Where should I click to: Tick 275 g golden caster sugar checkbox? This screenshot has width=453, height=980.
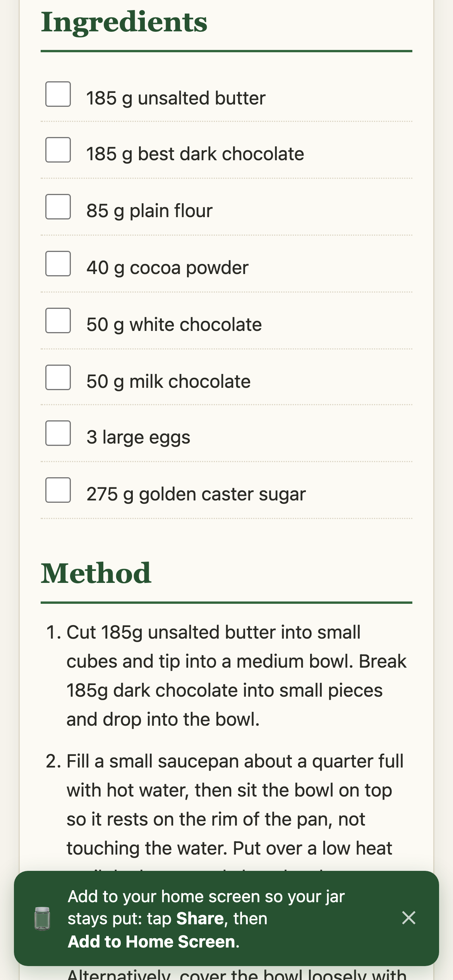pyautogui.click(x=58, y=490)
